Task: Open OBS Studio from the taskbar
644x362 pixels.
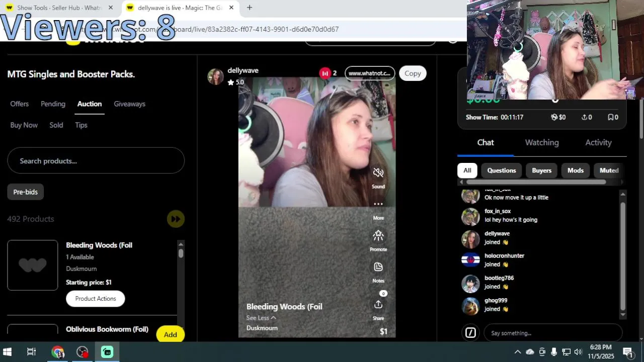Action: point(83,352)
